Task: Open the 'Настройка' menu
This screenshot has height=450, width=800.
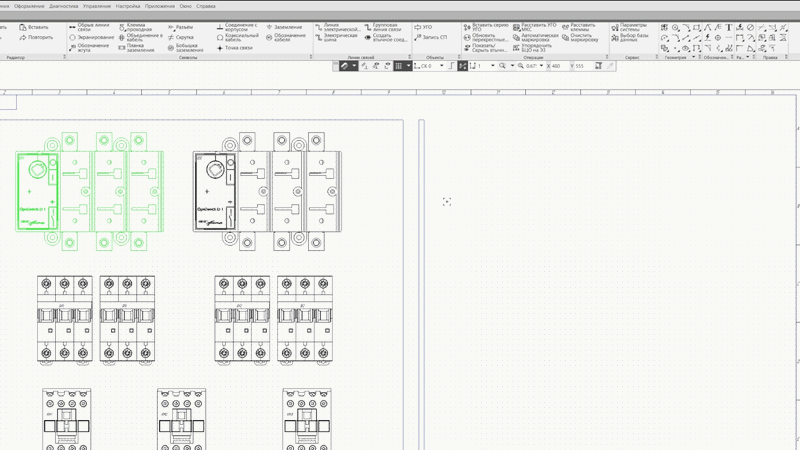Action: (x=128, y=6)
